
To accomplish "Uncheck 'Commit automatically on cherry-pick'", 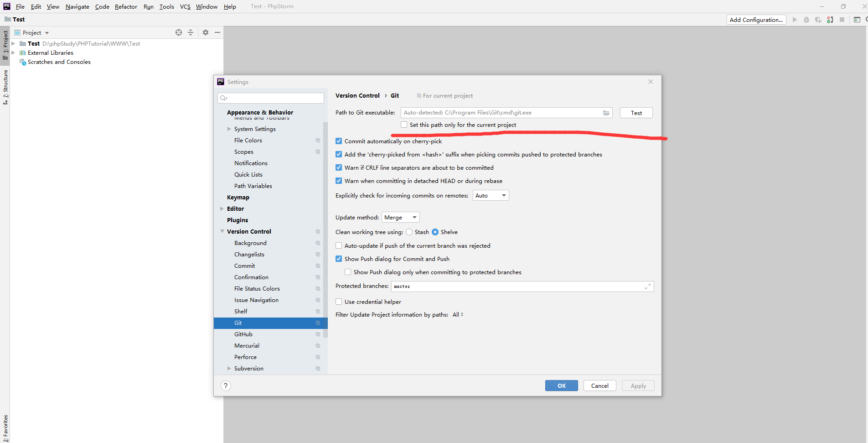I will click(x=339, y=141).
